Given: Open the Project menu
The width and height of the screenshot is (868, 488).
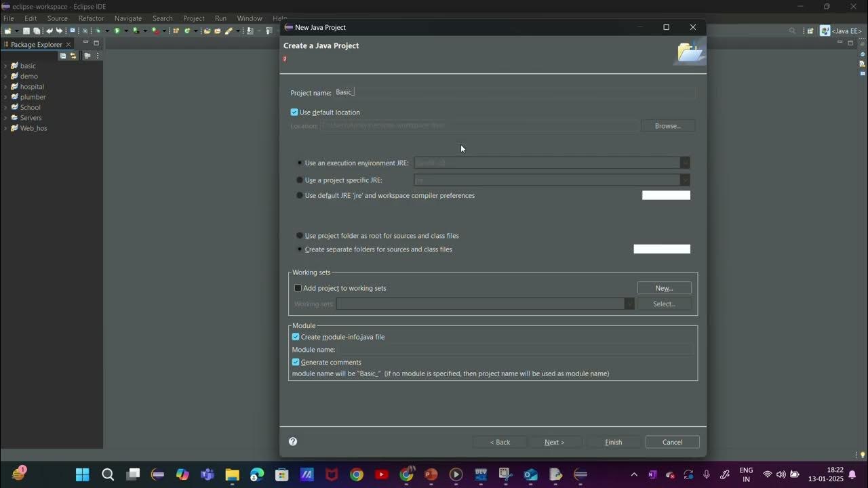Looking at the screenshot, I should (193, 18).
